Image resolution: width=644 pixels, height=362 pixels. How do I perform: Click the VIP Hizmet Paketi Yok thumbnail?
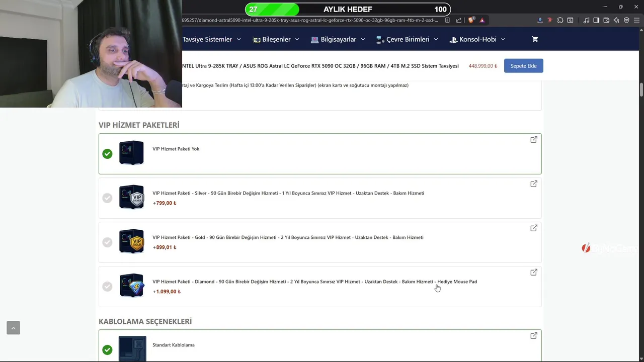(131, 153)
